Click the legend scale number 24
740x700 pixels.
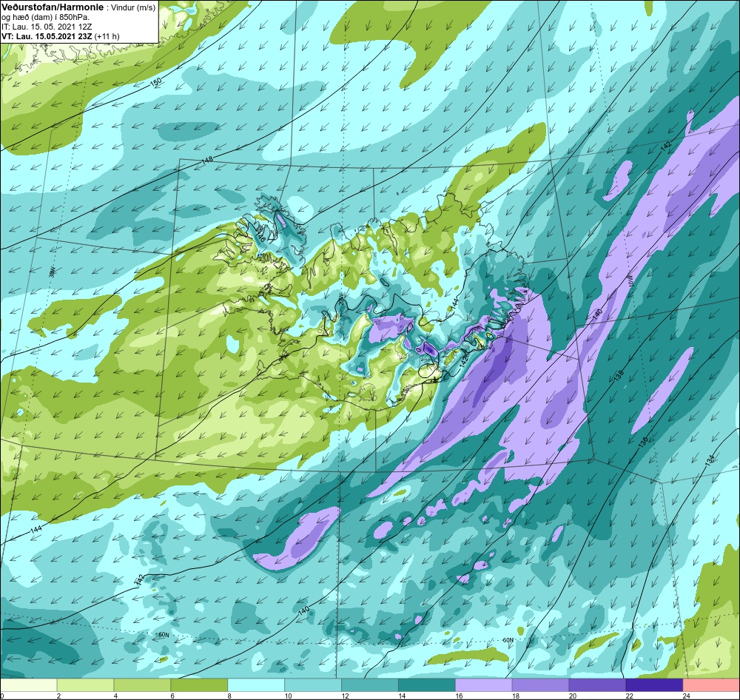tap(686, 696)
